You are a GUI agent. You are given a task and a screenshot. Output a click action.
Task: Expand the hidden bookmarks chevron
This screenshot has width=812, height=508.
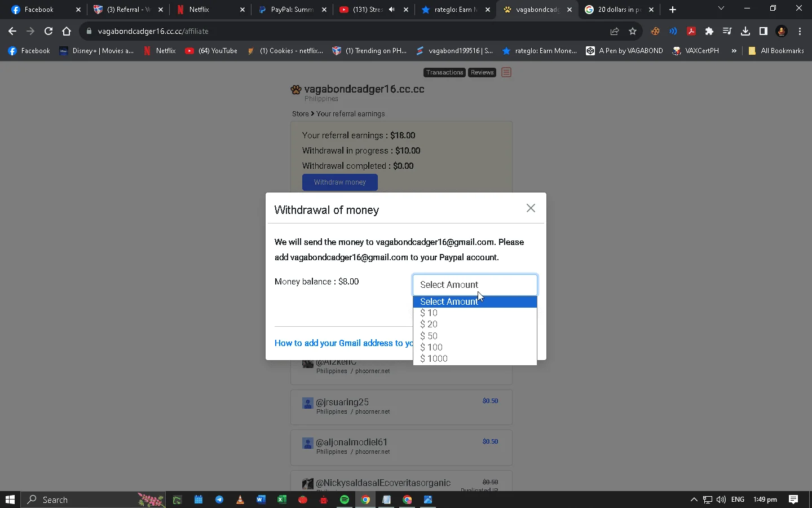pos(734,51)
